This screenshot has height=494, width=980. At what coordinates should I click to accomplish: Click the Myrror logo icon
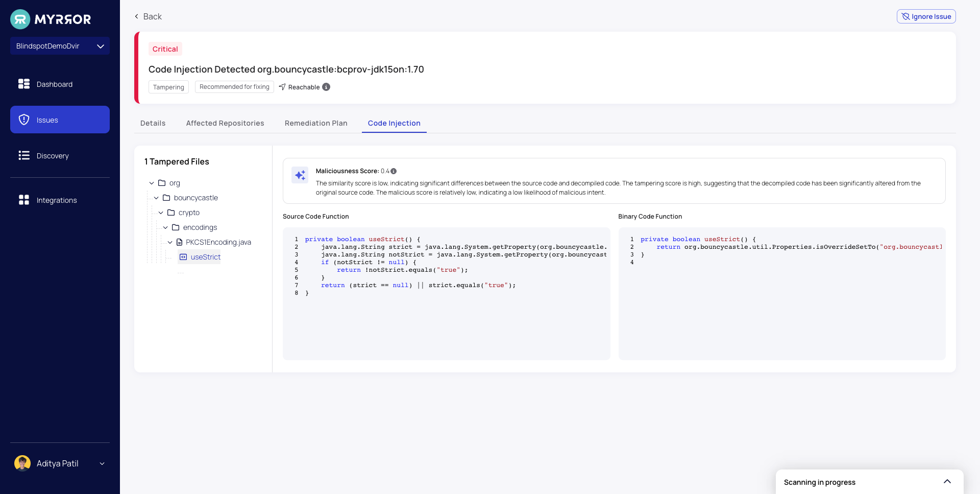[20, 19]
